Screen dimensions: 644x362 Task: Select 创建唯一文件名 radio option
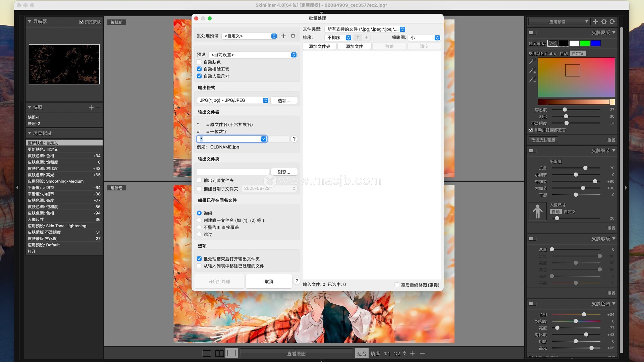click(199, 220)
